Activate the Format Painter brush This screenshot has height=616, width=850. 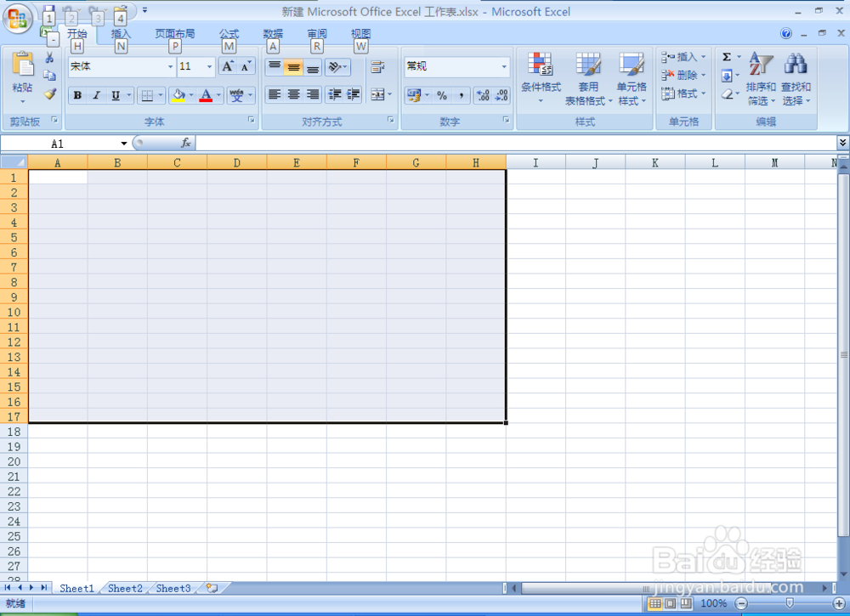click(x=50, y=93)
